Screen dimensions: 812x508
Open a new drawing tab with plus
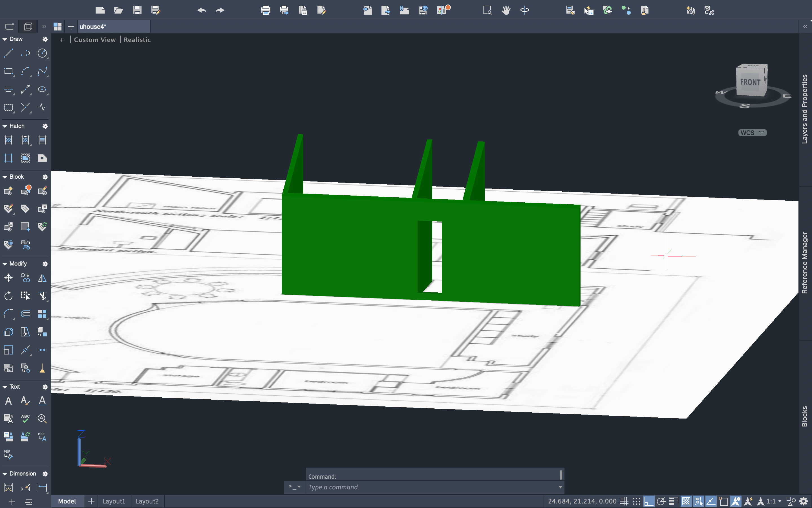[x=71, y=27]
